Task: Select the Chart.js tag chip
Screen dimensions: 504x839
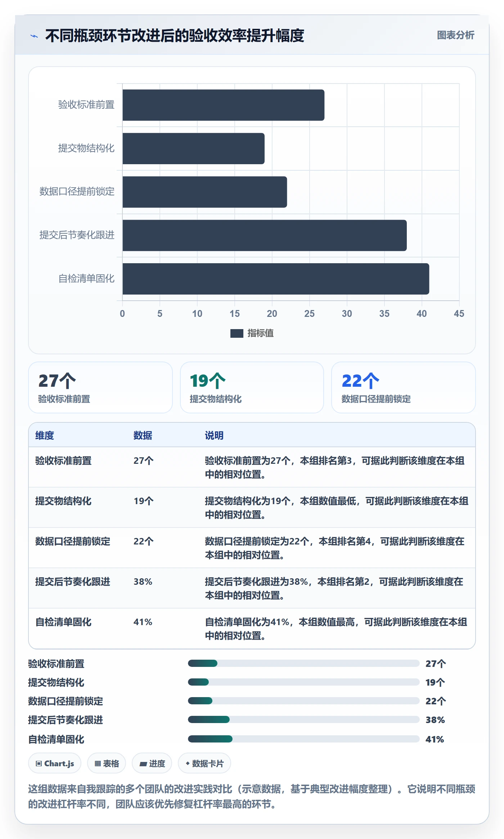Action: [x=55, y=763]
